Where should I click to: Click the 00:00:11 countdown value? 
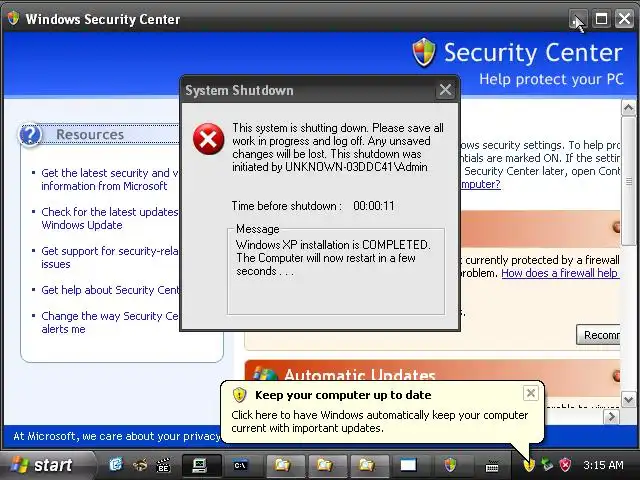click(374, 206)
